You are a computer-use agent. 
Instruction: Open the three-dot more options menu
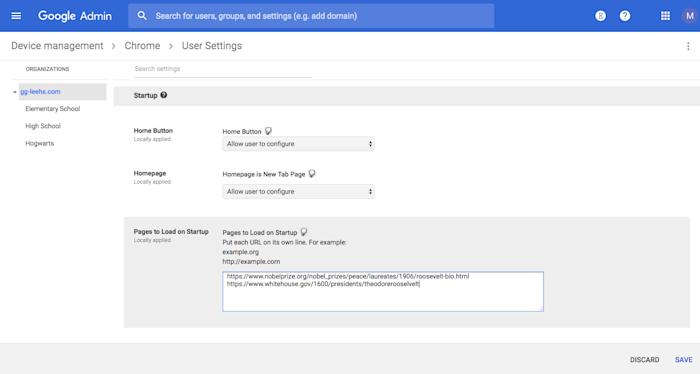(x=688, y=46)
